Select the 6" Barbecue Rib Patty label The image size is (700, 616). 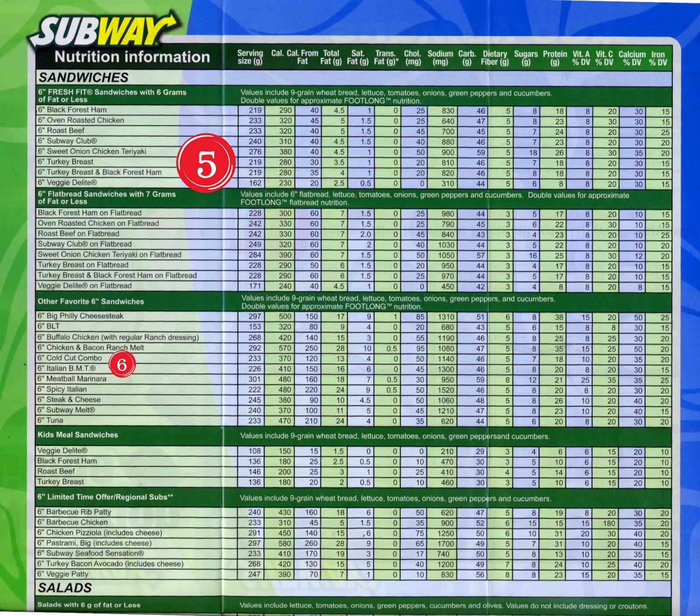click(74, 512)
